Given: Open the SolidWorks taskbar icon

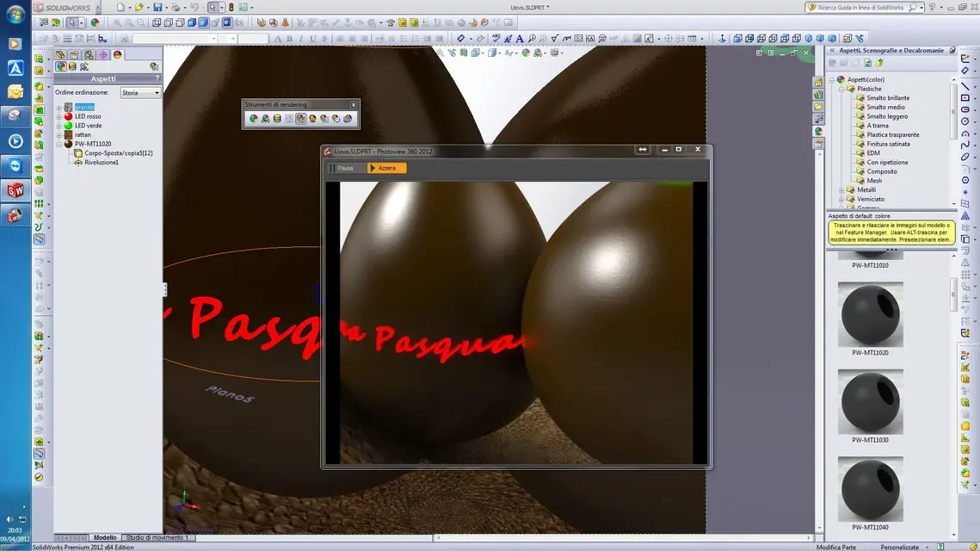Looking at the screenshot, I should [15, 190].
